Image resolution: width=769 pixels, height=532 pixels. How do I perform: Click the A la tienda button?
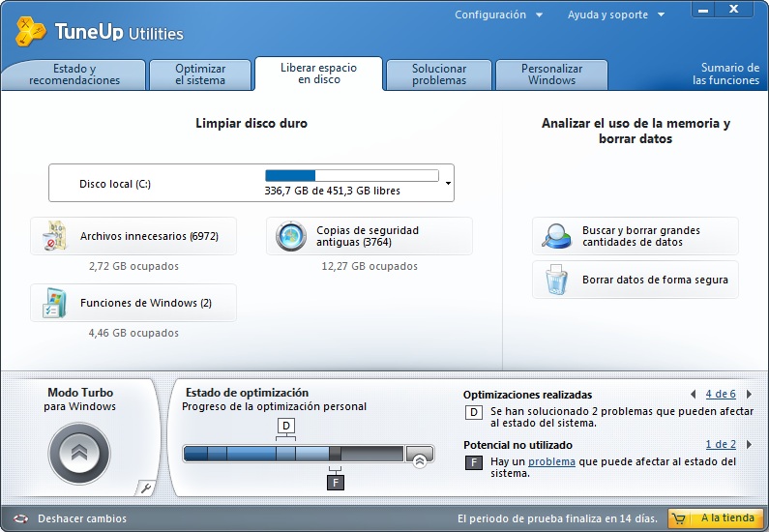click(x=716, y=518)
